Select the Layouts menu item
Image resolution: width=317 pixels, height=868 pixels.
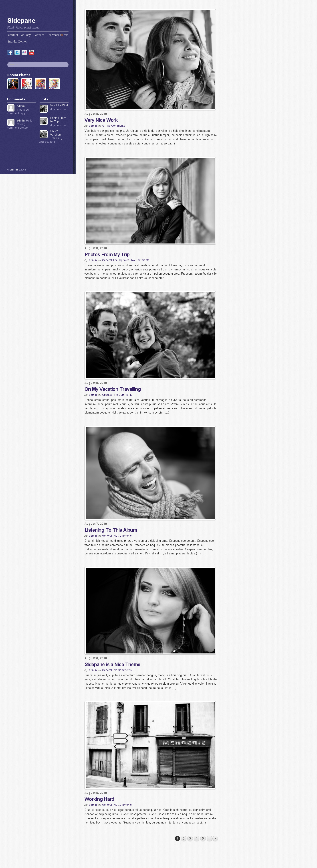coord(39,35)
